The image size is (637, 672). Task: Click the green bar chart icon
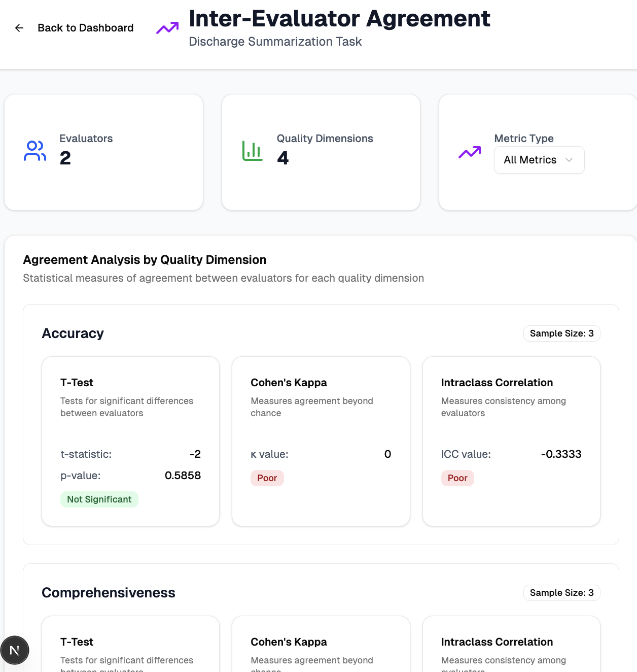click(x=252, y=151)
